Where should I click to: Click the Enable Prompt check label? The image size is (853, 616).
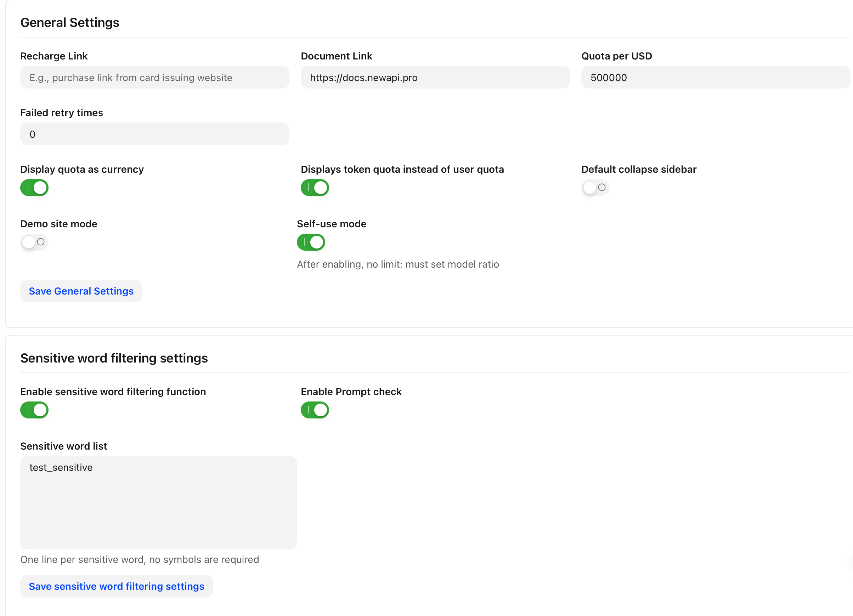(x=351, y=392)
